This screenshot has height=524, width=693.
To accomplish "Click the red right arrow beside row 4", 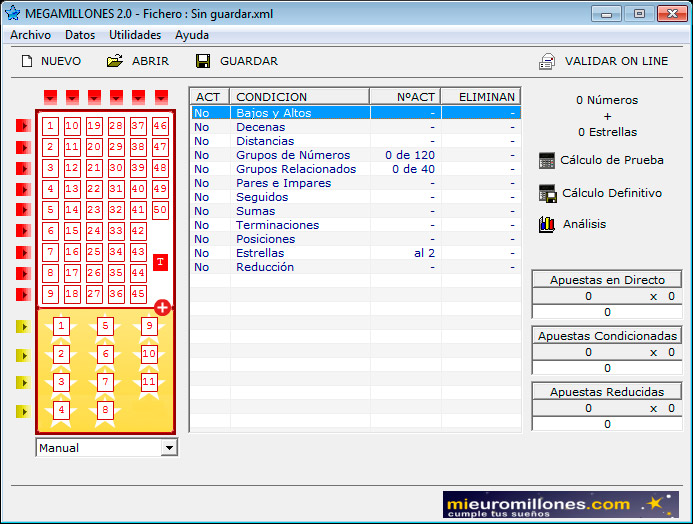I will tap(23, 190).
